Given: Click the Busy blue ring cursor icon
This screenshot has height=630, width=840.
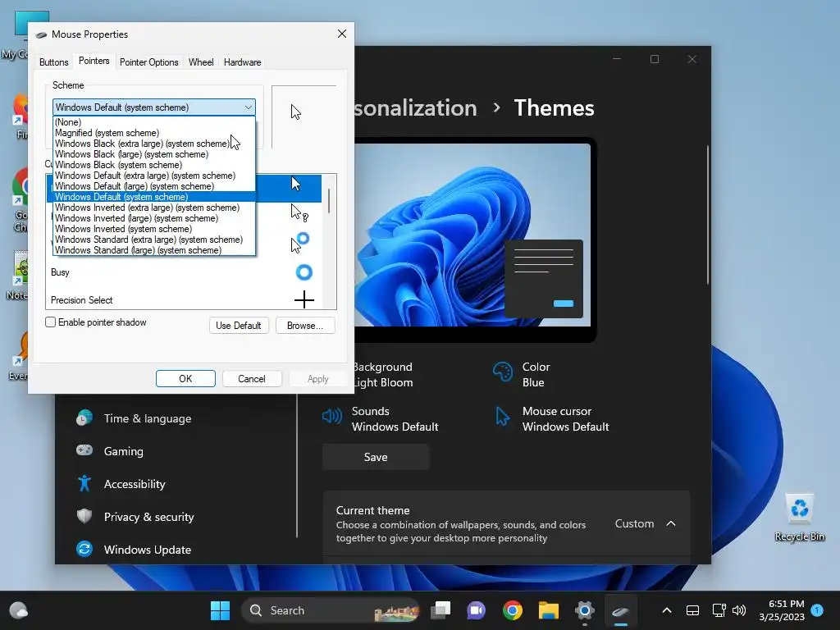Looking at the screenshot, I should [304, 272].
